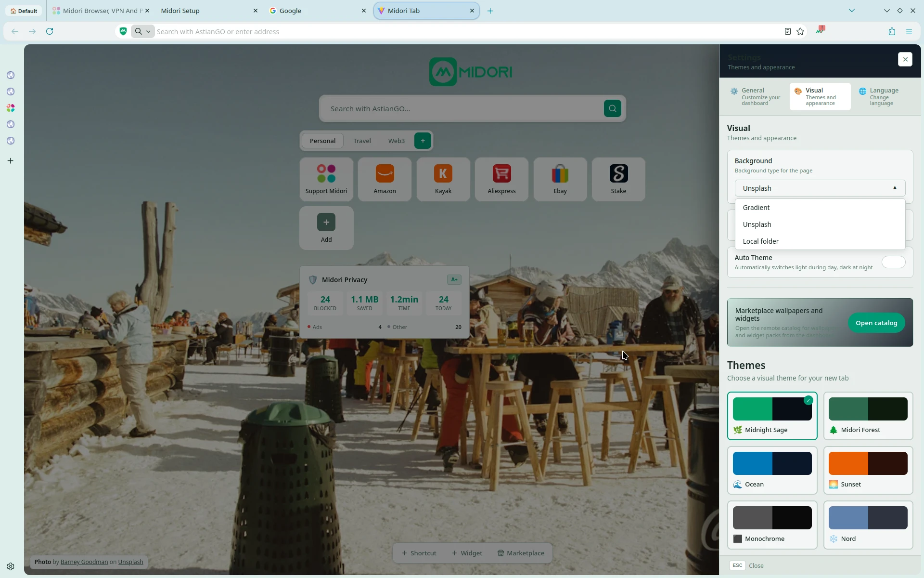Reload the current page
The height and width of the screenshot is (578, 924).
coord(50,31)
